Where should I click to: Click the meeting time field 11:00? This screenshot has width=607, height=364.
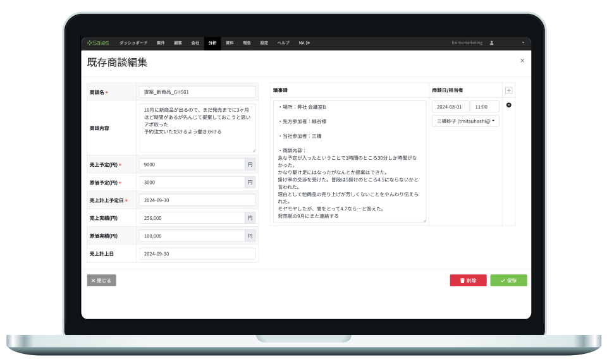484,107
